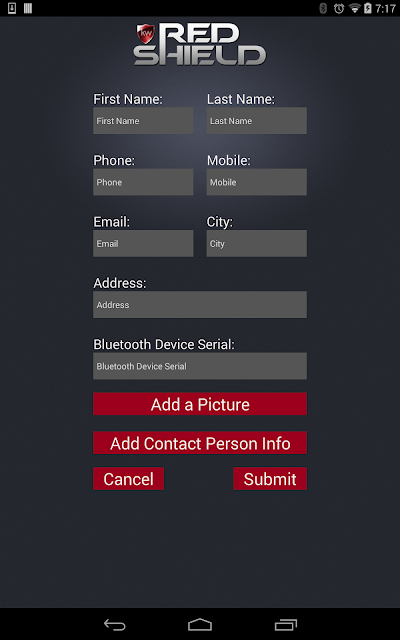Screen dimensions: 400x640
Task: Tap the Android home navigation icon
Action: point(200,624)
